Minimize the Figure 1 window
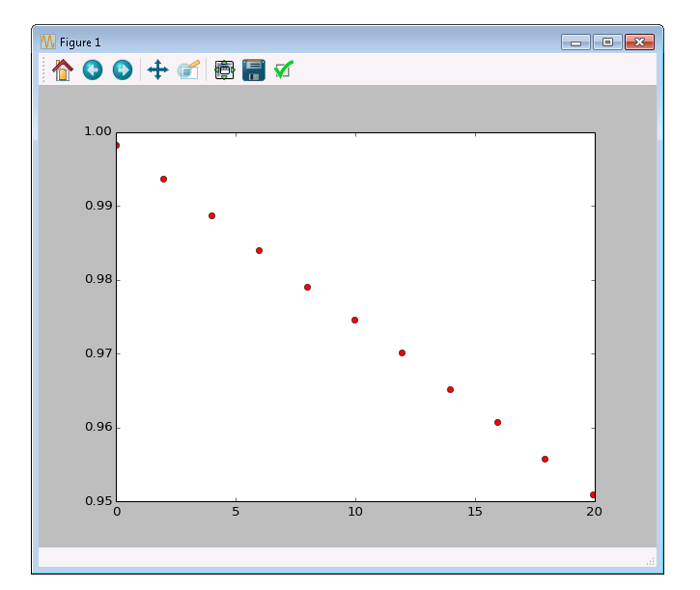 (x=575, y=42)
